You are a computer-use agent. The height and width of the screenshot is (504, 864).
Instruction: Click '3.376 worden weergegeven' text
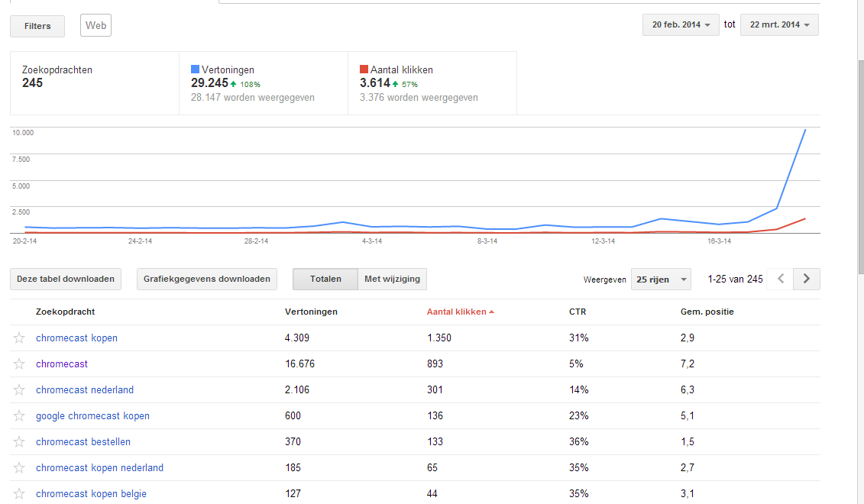tap(419, 98)
